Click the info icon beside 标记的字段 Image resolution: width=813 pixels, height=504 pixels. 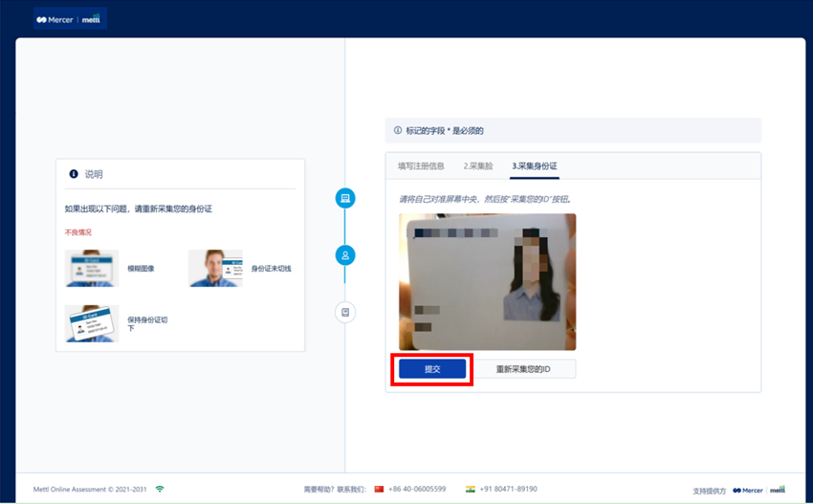(x=398, y=131)
